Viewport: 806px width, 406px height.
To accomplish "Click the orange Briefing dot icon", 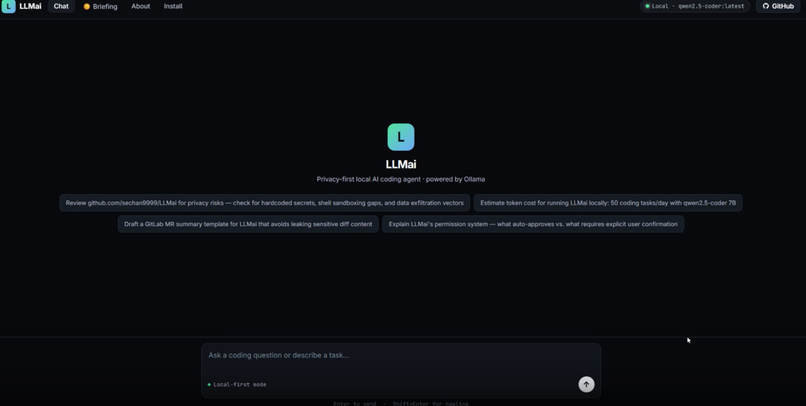I will pyautogui.click(x=86, y=7).
